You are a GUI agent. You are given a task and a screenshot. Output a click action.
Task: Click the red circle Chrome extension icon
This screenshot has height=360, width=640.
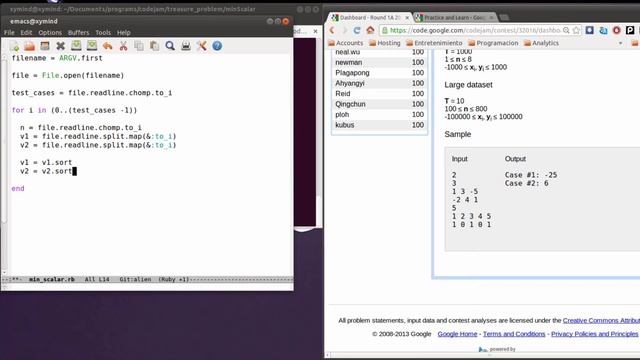coord(617,30)
